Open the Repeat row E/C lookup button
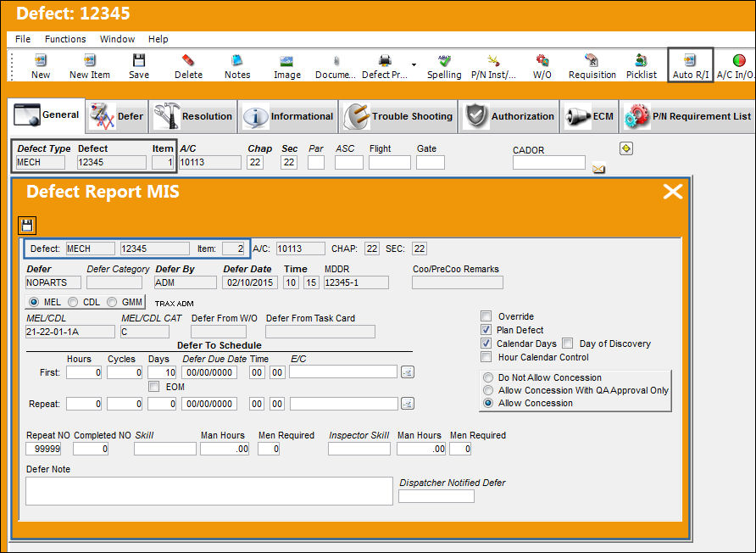The height and width of the screenshot is (553, 756). click(x=408, y=404)
